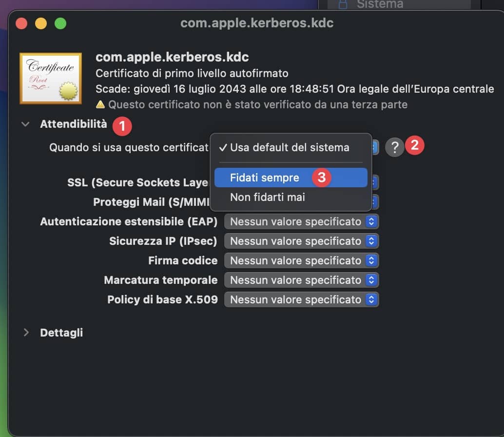This screenshot has height=437, width=504.
Task: Click the Policy di base X.509 label
Action: coord(163,299)
